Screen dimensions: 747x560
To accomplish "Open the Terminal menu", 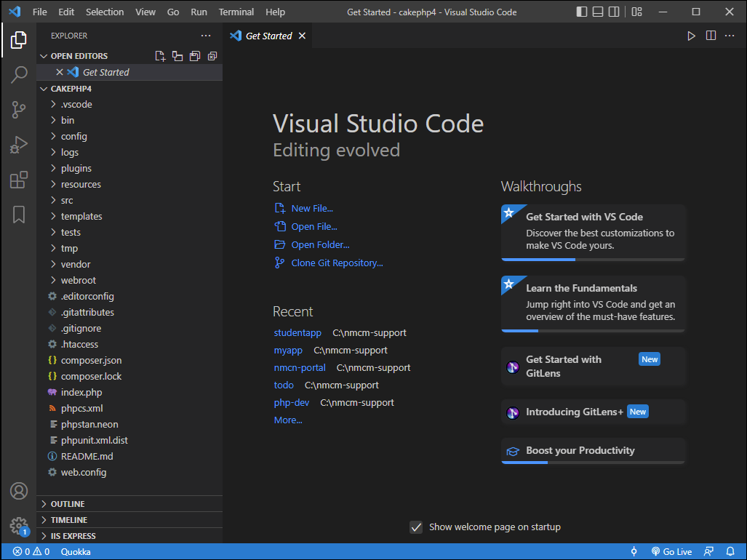I will [236, 12].
